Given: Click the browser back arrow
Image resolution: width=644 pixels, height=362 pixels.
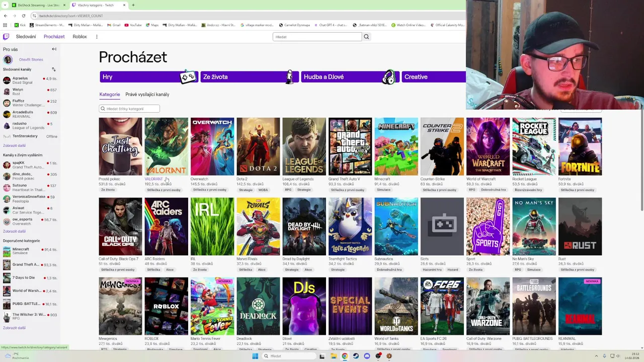Looking at the screenshot, I should tap(6, 16).
